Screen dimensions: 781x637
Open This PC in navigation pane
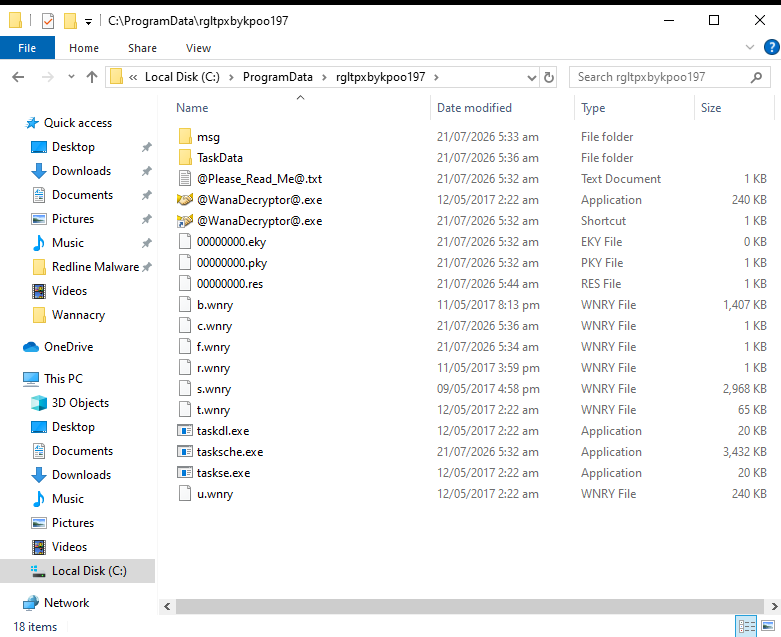tap(63, 379)
